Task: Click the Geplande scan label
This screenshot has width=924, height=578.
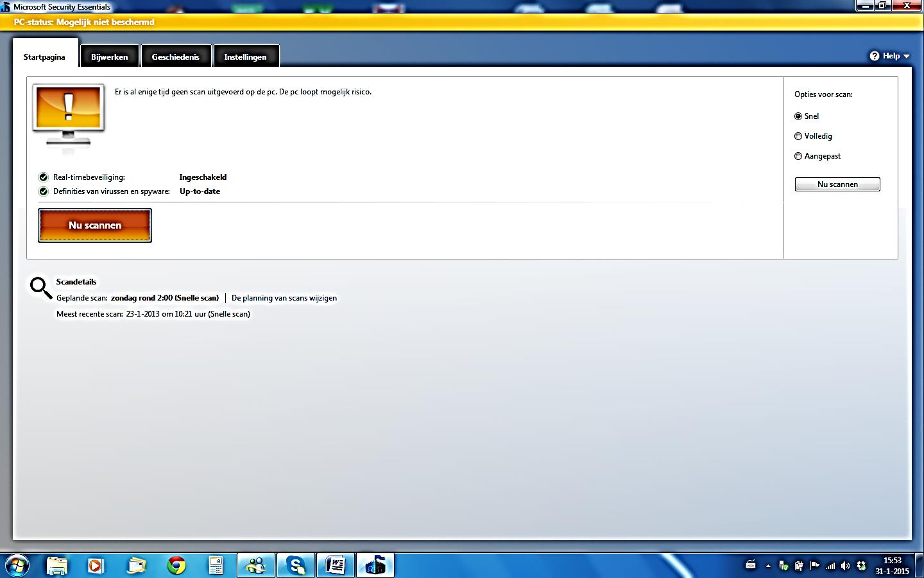Action: point(82,298)
